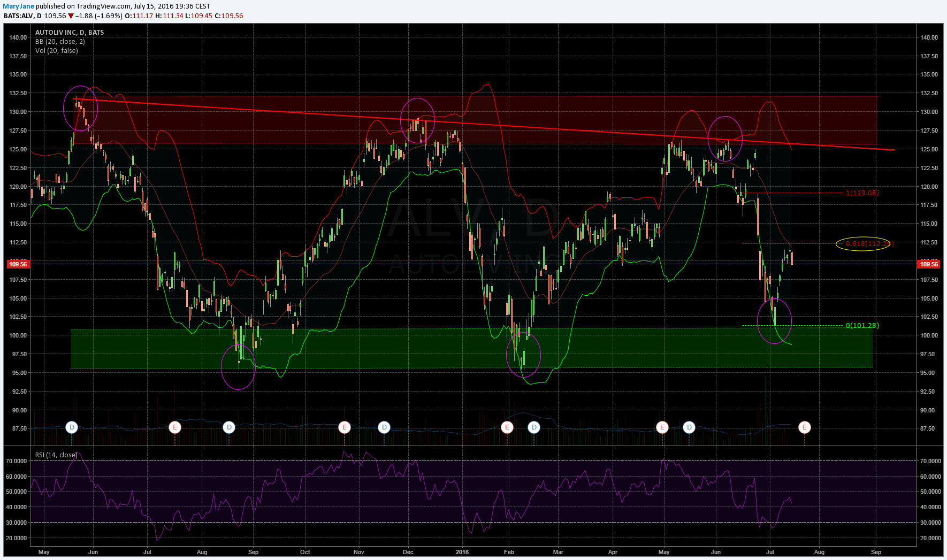
Task: Click the Fibonacci 1(119.08) level label
Action: tap(862, 193)
